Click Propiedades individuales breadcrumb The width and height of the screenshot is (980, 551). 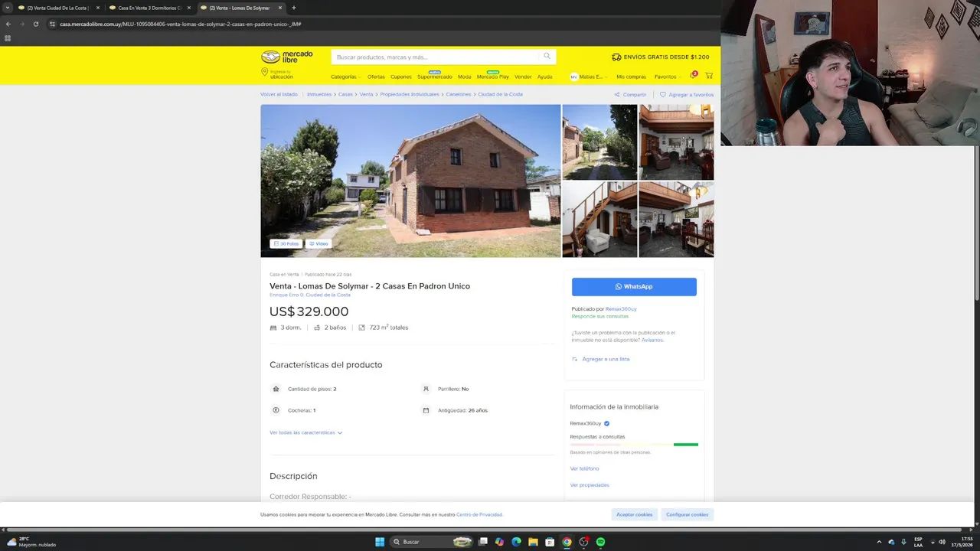pos(410,94)
